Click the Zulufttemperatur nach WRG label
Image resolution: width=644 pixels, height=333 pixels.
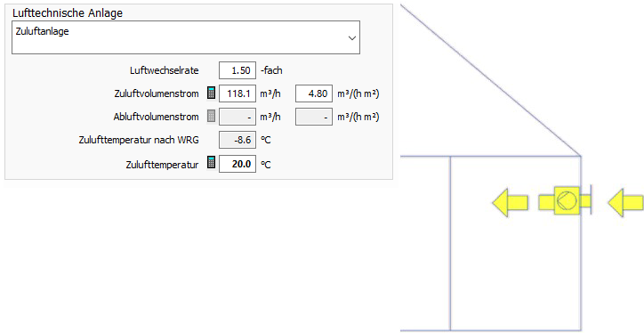[x=139, y=140]
